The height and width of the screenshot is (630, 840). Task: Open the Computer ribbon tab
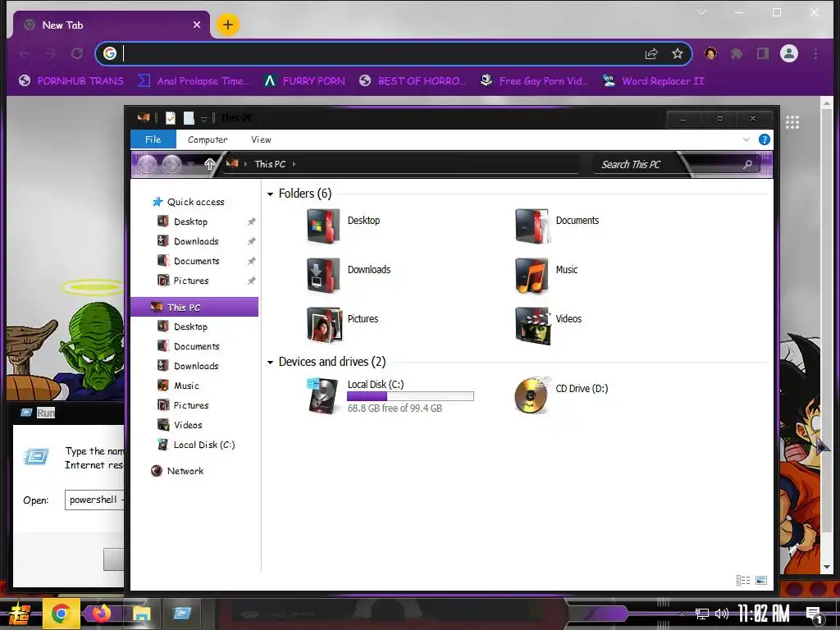(208, 139)
